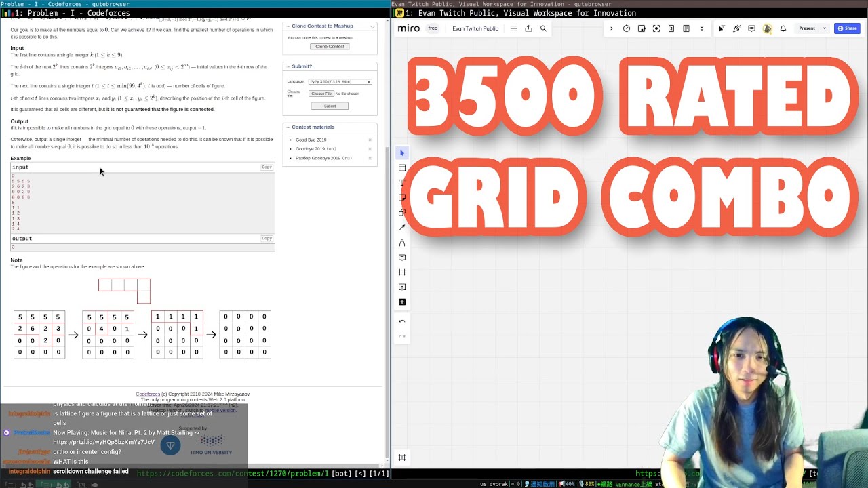Click the Choose File button
The width and height of the screenshot is (868, 488).
321,94
